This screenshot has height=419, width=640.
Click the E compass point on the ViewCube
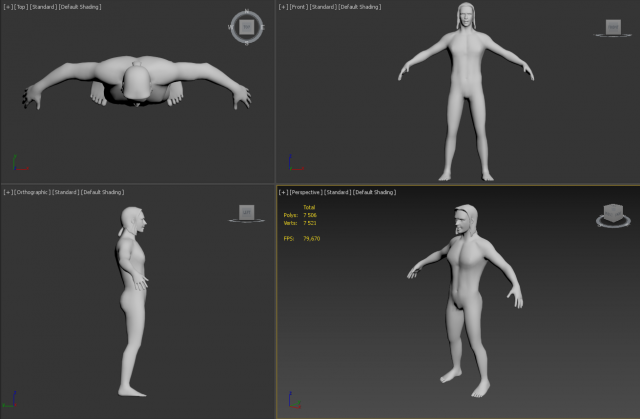point(263,27)
